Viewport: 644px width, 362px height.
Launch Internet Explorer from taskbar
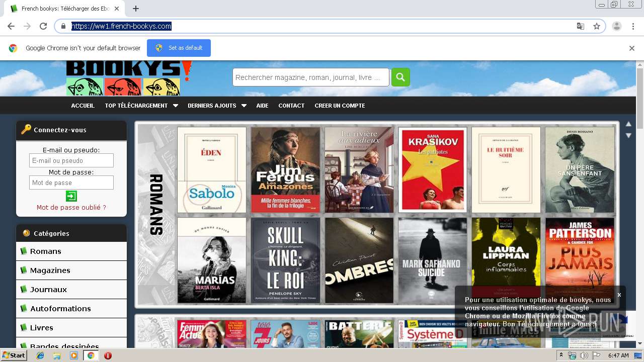coord(40,355)
